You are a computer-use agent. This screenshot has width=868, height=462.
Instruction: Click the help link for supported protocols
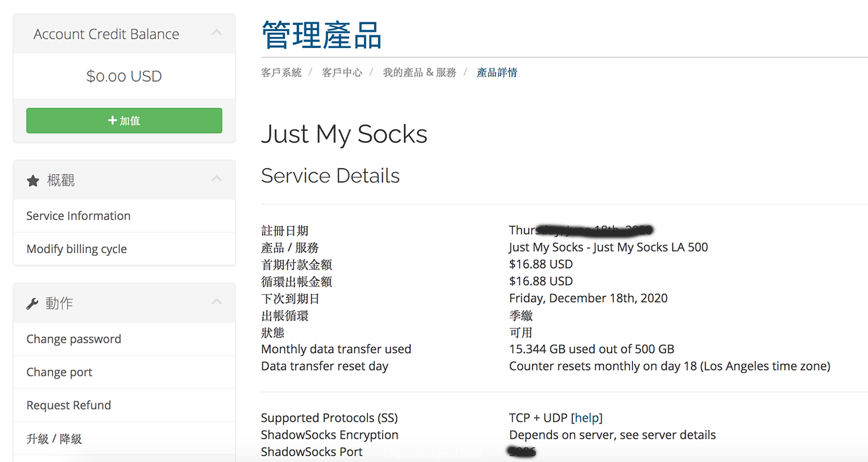click(x=587, y=418)
